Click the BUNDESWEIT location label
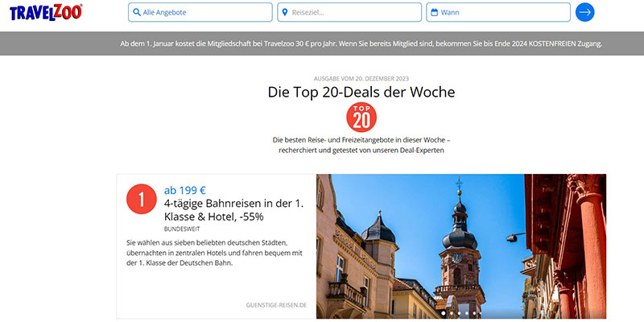The height and width of the screenshot is (322, 644). click(x=182, y=229)
